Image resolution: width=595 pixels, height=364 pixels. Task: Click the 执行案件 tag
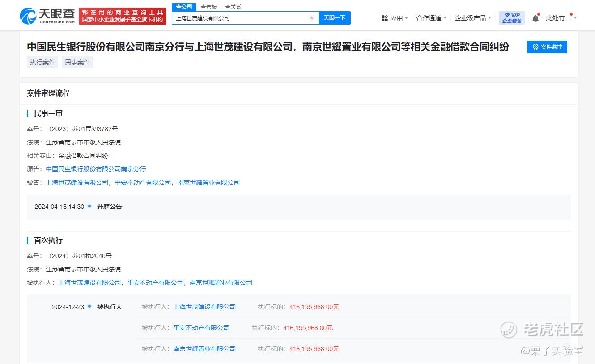(42, 62)
